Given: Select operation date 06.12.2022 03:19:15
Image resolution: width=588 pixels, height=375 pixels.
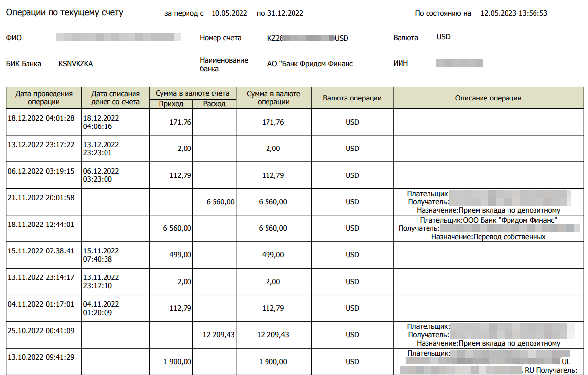Looking at the screenshot, I should click(41, 171).
